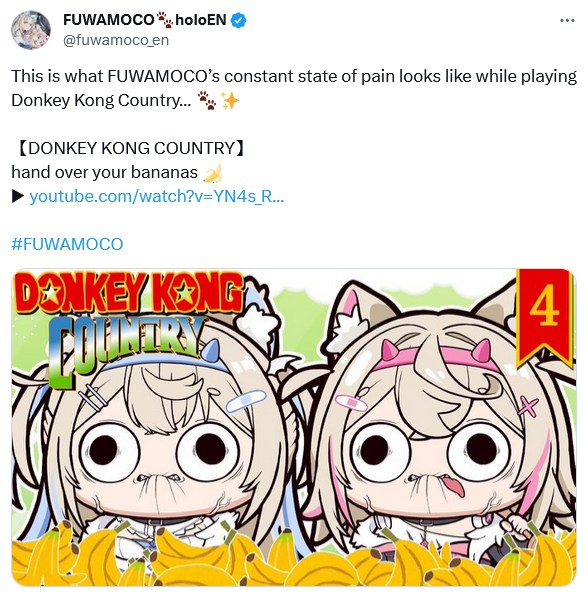Click the pink bandage on right character's forehead

(x=351, y=402)
